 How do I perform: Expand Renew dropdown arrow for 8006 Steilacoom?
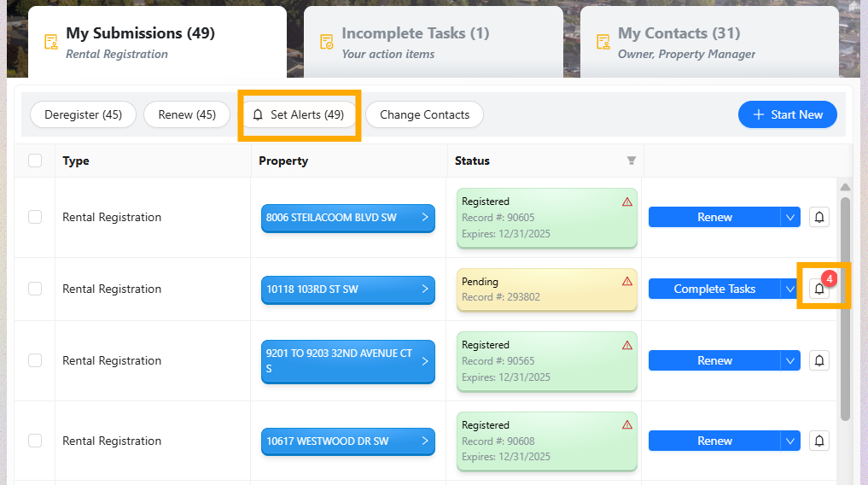point(790,217)
